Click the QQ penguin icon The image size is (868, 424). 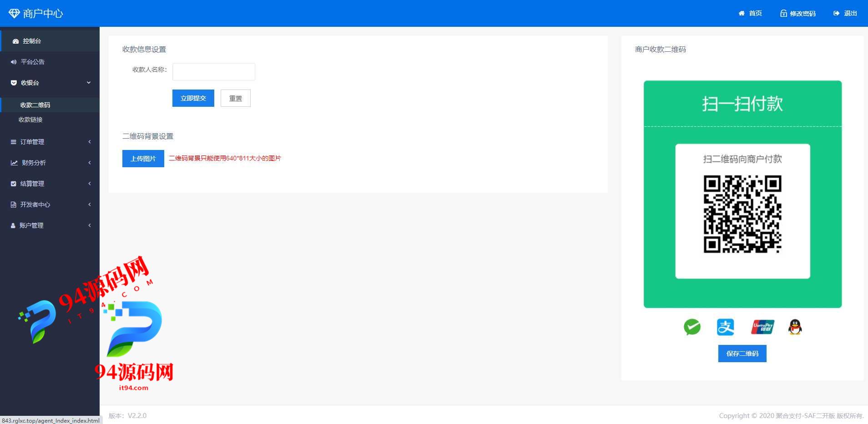click(795, 327)
